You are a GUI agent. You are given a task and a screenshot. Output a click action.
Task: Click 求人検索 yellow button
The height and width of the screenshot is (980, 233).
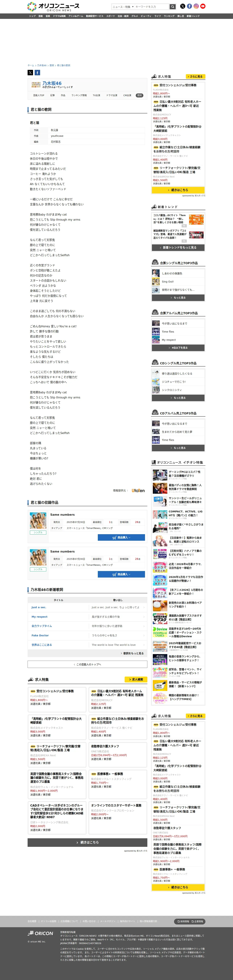tap(136, 680)
